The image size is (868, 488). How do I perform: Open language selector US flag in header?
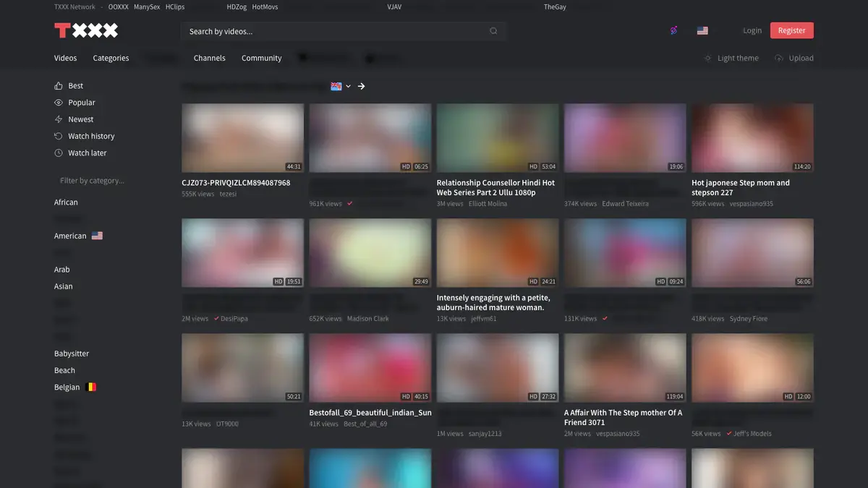click(702, 31)
